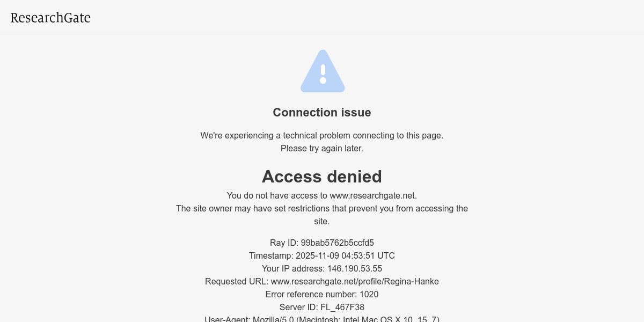
Task: Click empty header area right of logo
Action: pyautogui.click(x=365, y=17)
